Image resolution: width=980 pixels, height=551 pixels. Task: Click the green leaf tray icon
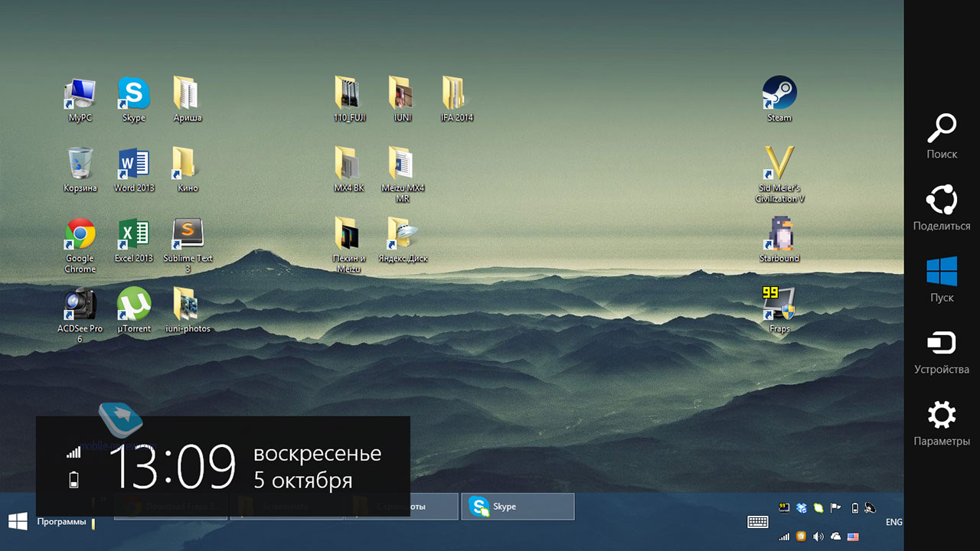click(x=818, y=507)
